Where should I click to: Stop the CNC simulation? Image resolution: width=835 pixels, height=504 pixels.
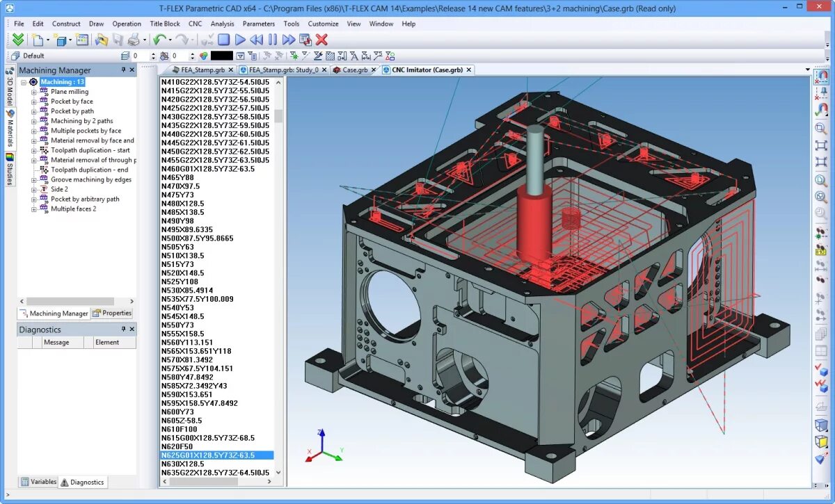click(x=223, y=40)
